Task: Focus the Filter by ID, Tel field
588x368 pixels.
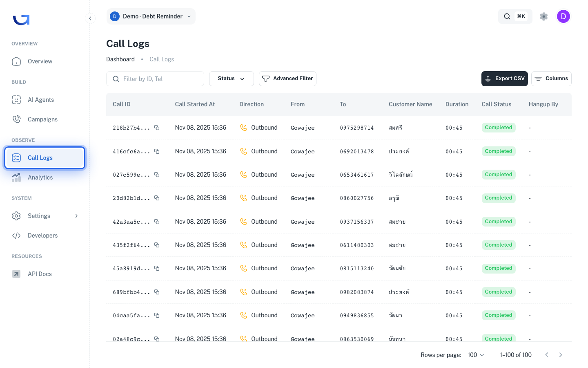Action: [x=155, y=79]
